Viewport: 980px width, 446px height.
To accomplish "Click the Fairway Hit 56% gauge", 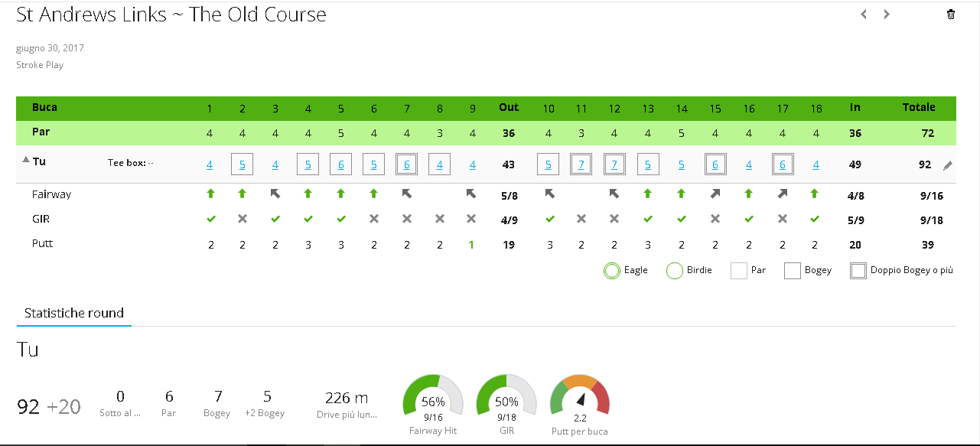I will pyautogui.click(x=433, y=402).
